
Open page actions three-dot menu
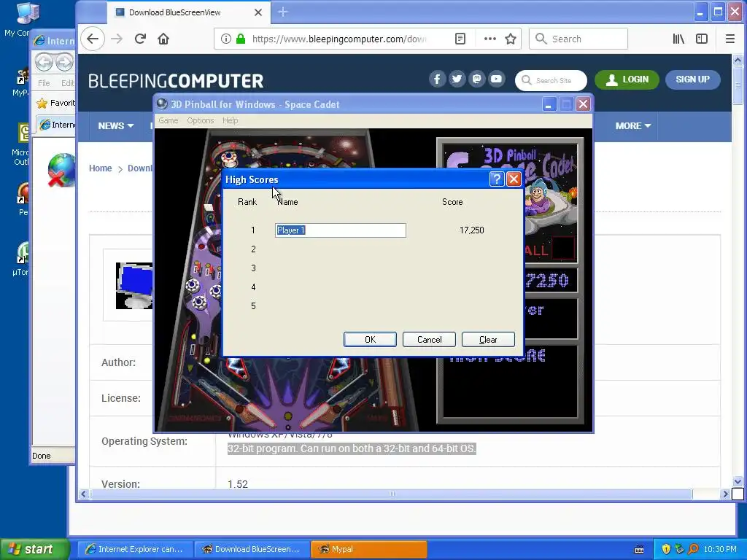489,39
